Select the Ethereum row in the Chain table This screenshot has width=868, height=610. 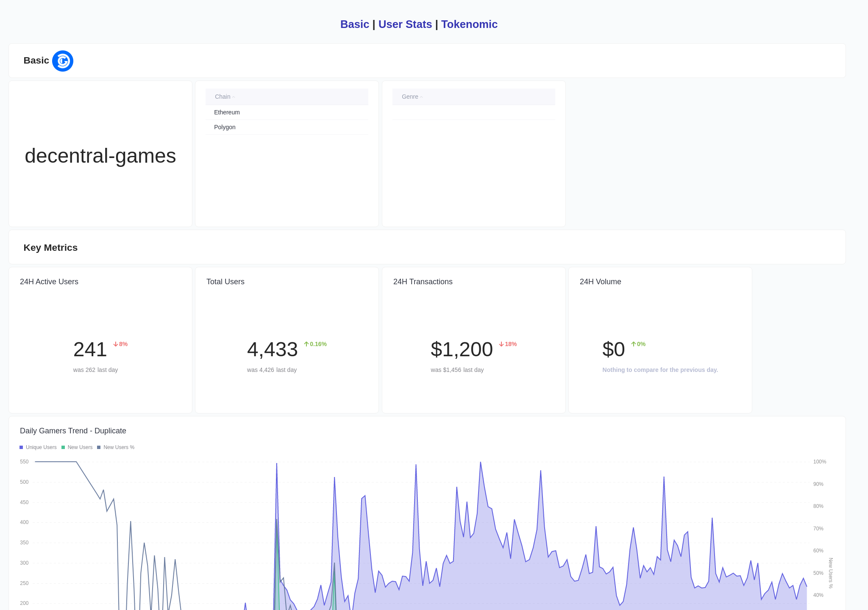tap(226, 112)
